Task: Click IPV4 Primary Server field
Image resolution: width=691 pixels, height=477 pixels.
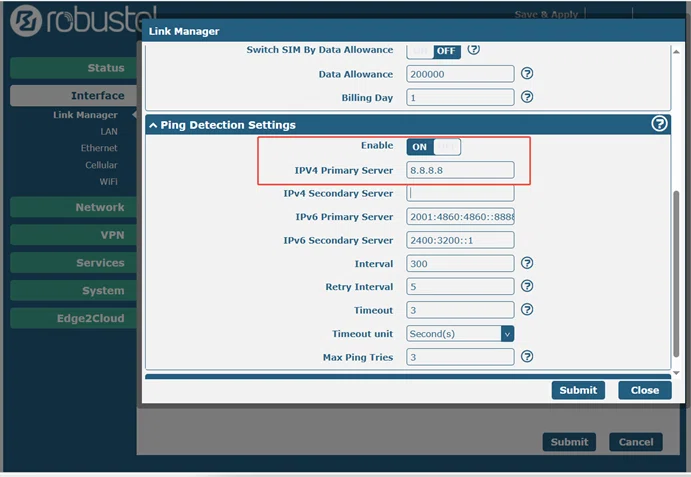Action: pos(460,170)
